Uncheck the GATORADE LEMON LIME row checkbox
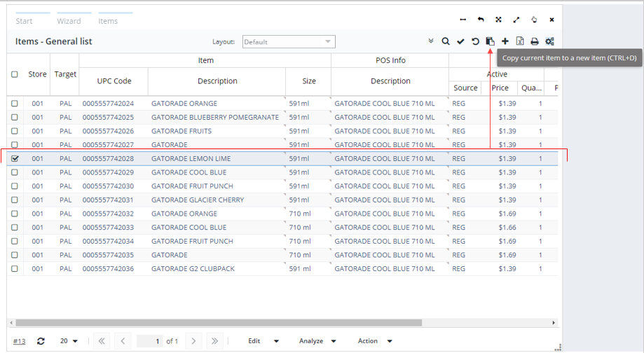The image size is (644, 353). pos(15,158)
